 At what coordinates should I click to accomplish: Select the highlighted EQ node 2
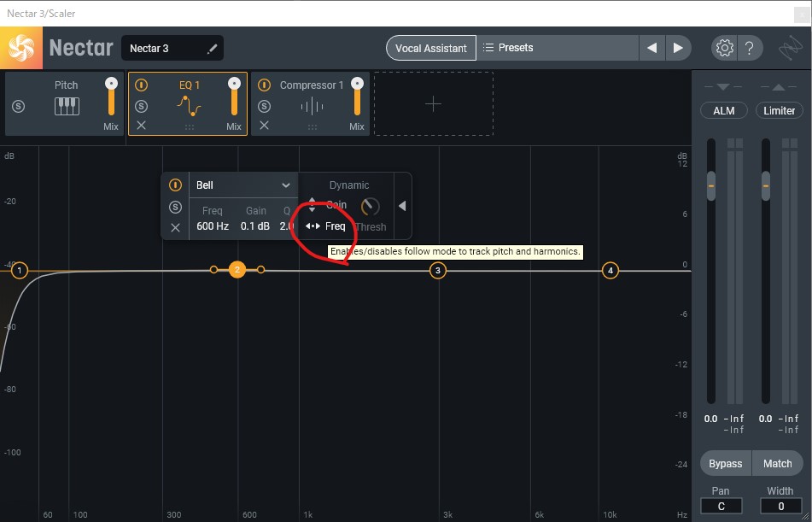237,270
